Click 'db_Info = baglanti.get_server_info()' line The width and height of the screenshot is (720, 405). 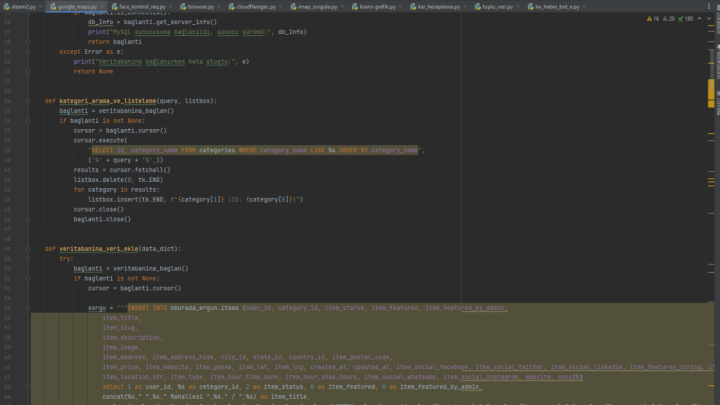click(152, 22)
